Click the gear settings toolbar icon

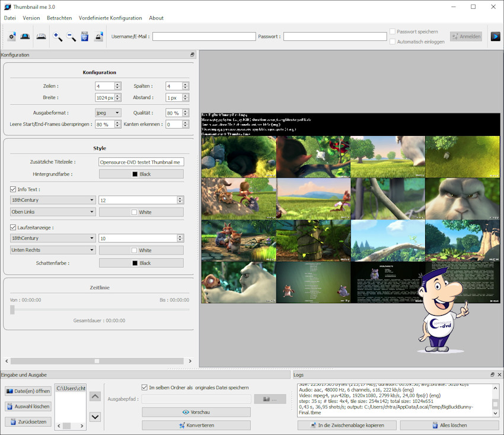[x=12, y=37]
